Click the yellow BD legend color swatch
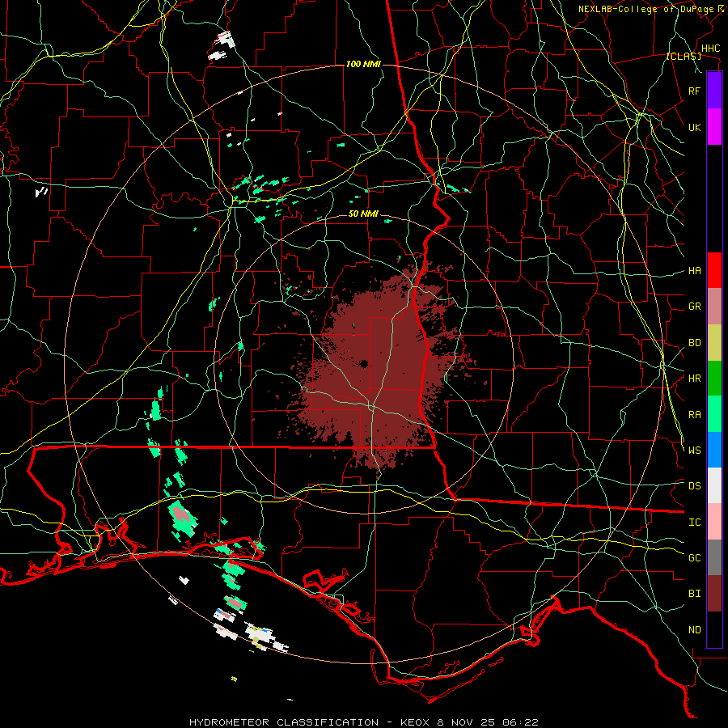The width and height of the screenshot is (728, 728). 714,343
